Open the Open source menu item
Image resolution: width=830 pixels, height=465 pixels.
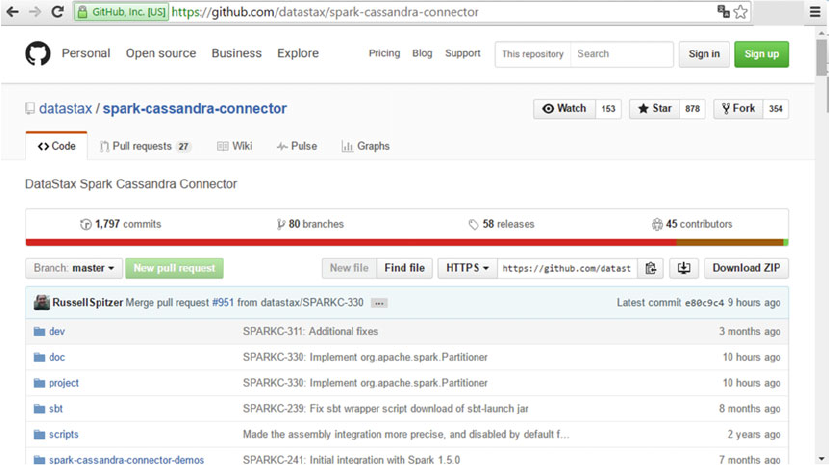tap(161, 53)
